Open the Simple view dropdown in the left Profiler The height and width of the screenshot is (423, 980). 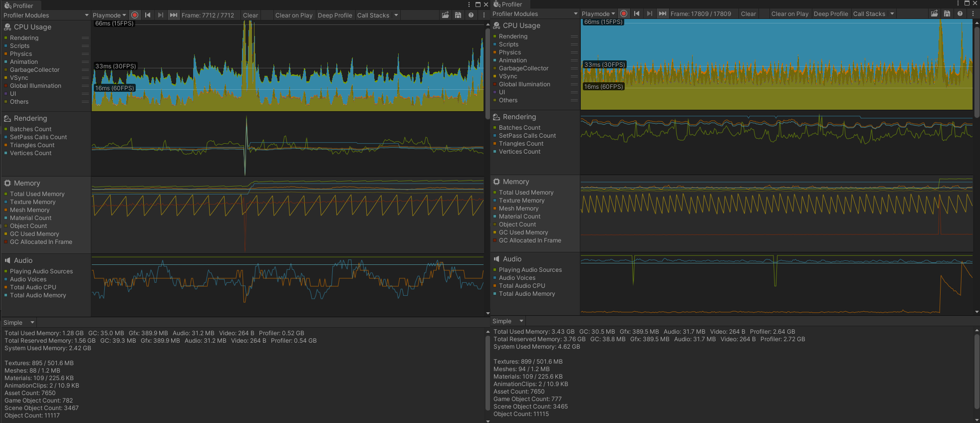pos(18,323)
